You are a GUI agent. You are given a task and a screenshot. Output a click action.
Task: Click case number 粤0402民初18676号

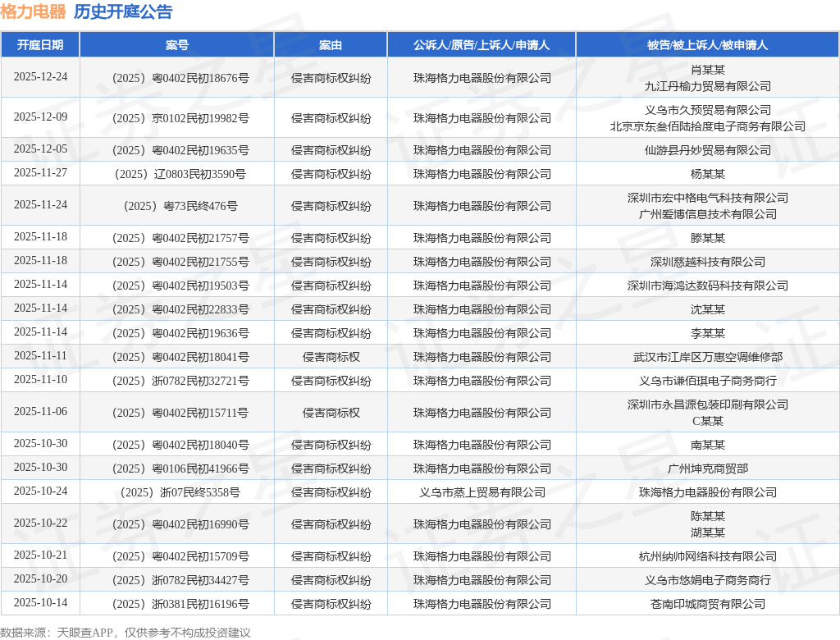tap(180, 78)
